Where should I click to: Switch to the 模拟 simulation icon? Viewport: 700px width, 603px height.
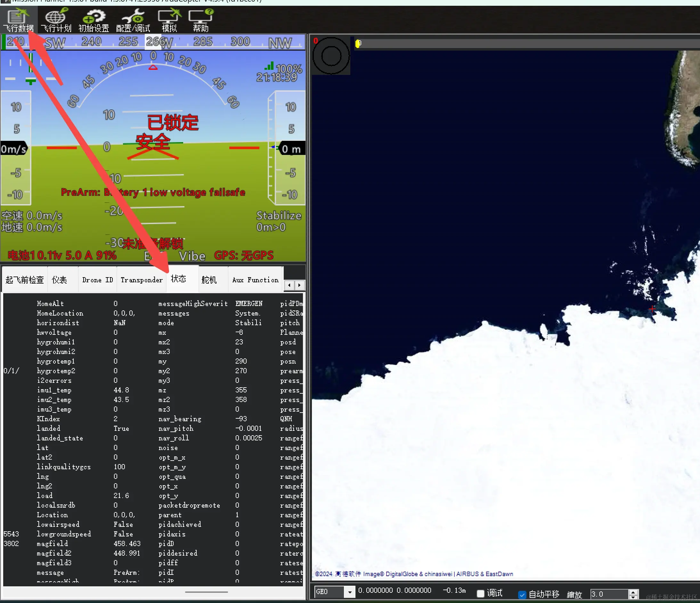(x=169, y=20)
